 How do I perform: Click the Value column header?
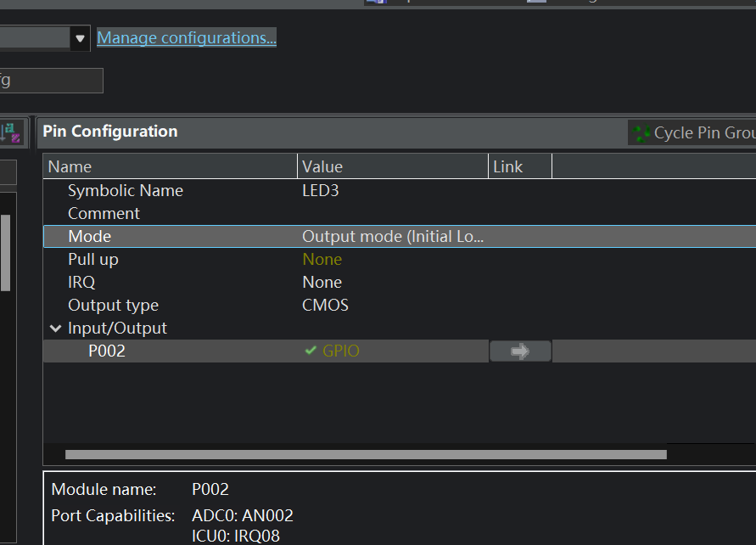point(393,166)
